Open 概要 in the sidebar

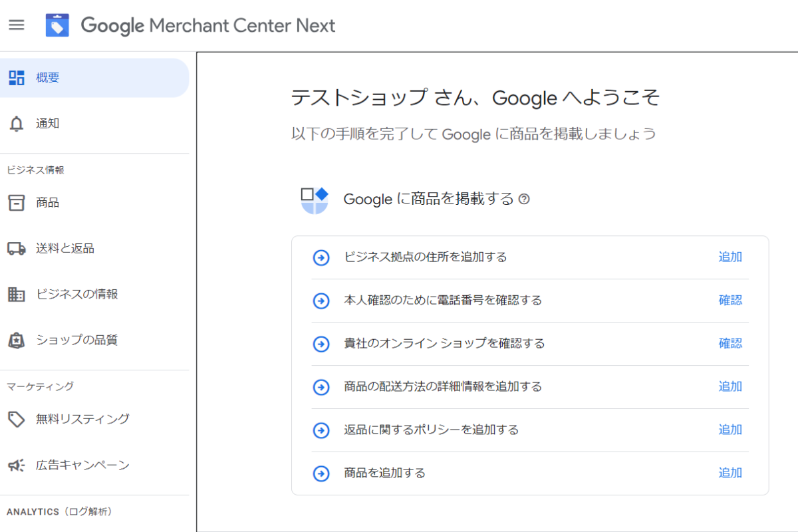[x=94, y=78]
